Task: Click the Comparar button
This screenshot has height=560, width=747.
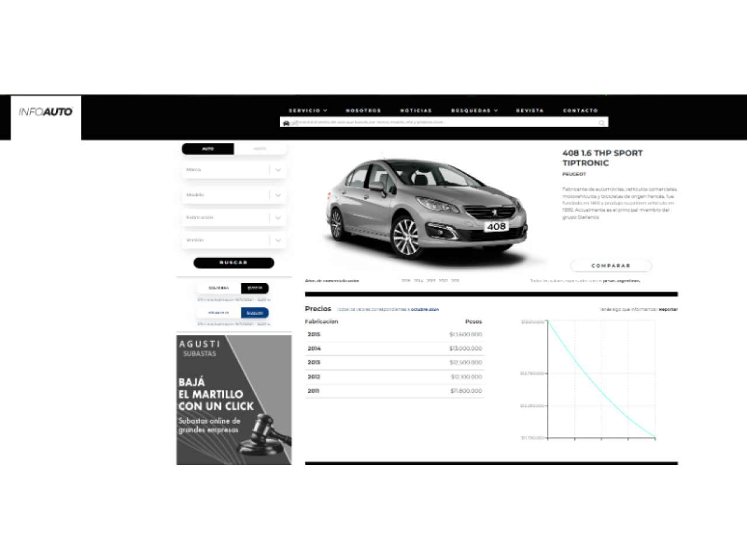Action: (610, 265)
